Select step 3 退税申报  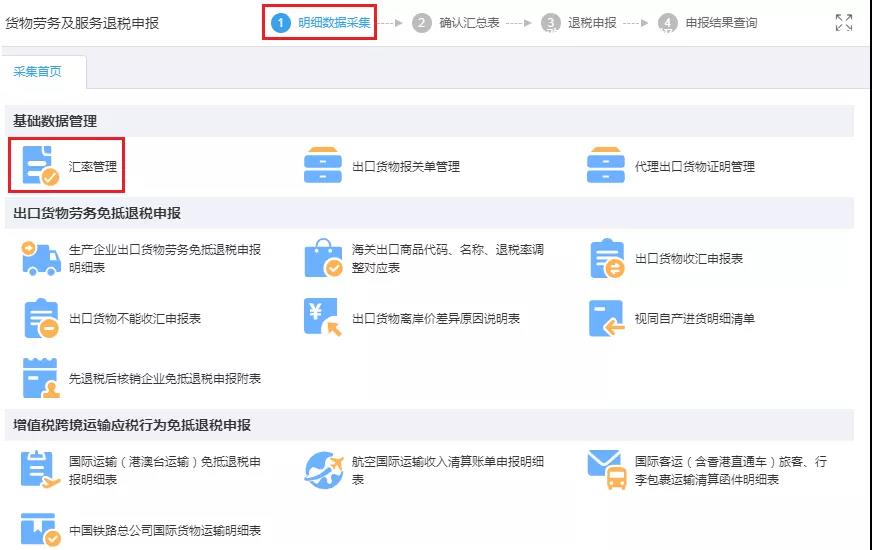(582, 22)
